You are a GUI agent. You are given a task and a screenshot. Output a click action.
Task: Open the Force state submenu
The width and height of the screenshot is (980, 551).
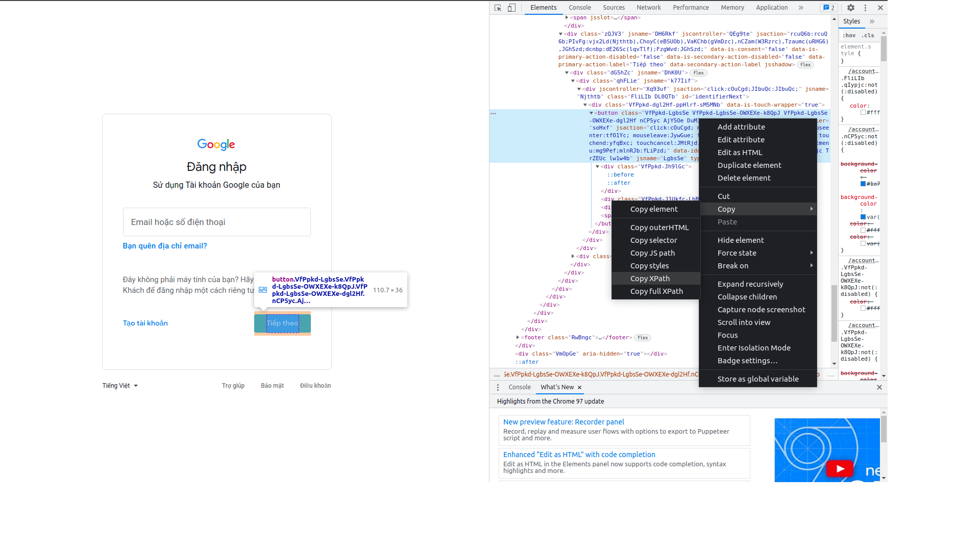(x=737, y=253)
